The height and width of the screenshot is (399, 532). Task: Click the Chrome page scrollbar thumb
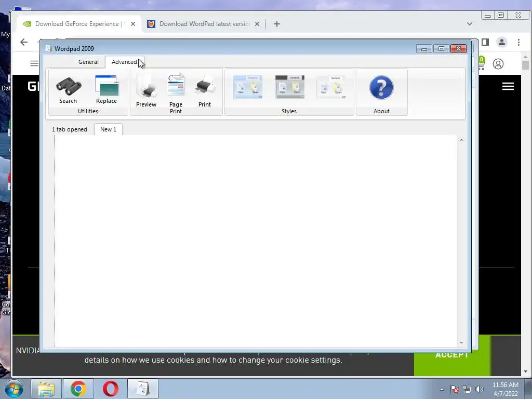click(526, 65)
